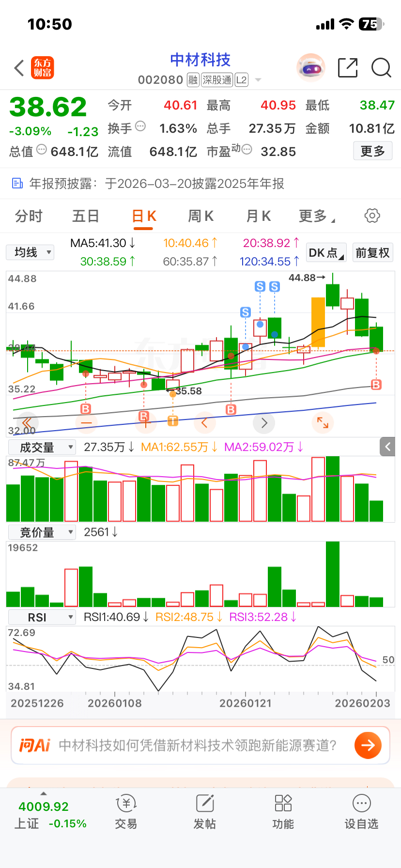
Task: Toggle 前复权 adjustment button
Action: pyautogui.click(x=372, y=252)
